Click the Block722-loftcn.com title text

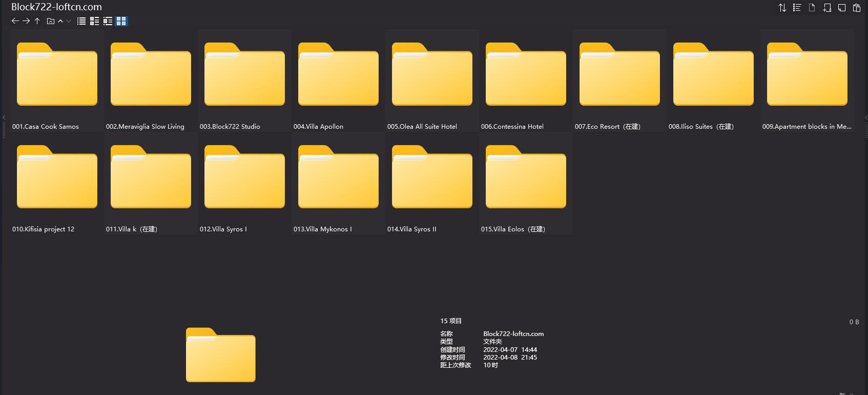(x=56, y=7)
